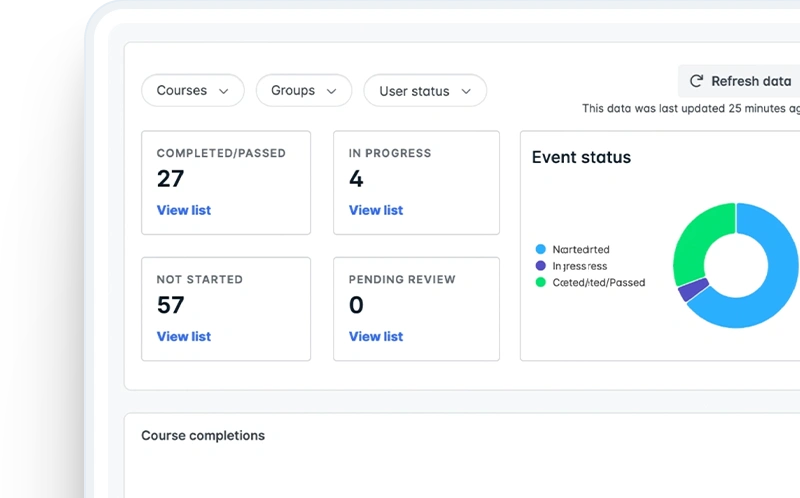Viewport: 800px width, 498px height.
Task: Click the In Progress count of 4
Action: [356, 179]
